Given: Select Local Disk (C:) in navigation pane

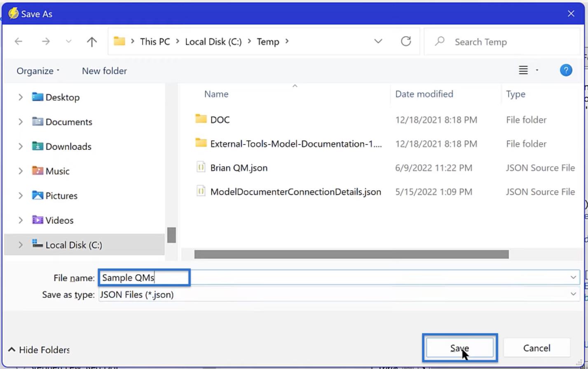Looking at the screenshot, I should (74, 245).
